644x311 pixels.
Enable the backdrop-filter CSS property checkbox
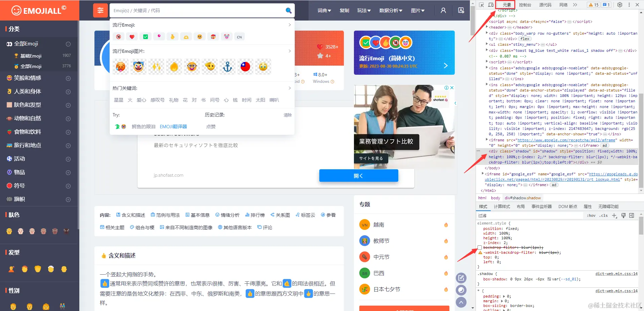[480, 248]
